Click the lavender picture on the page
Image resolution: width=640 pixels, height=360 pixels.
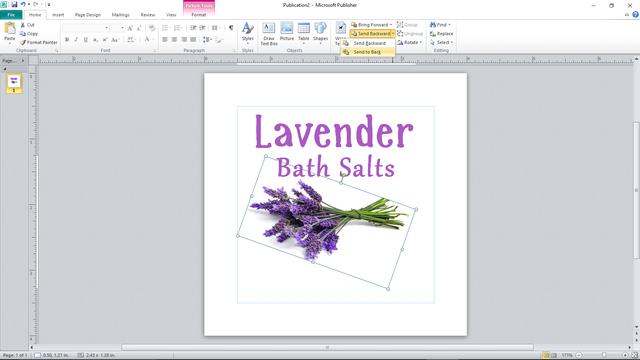[x=327, y=222]
